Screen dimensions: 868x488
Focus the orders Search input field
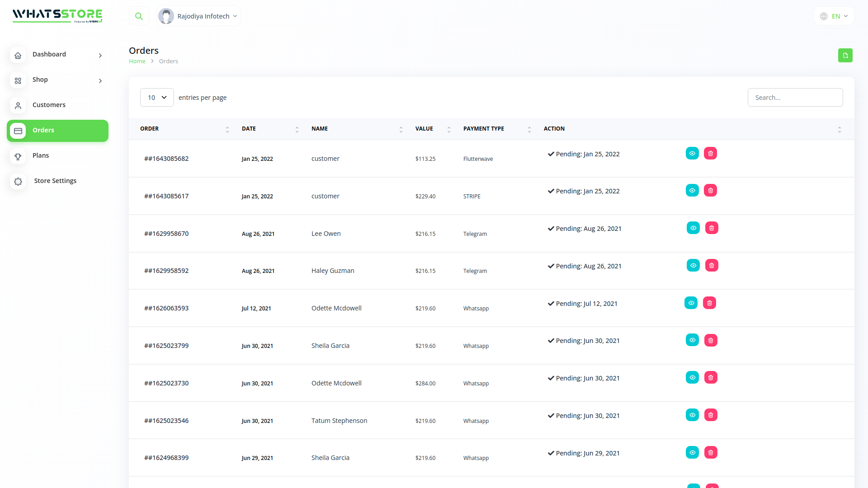[x=795, y=98]
